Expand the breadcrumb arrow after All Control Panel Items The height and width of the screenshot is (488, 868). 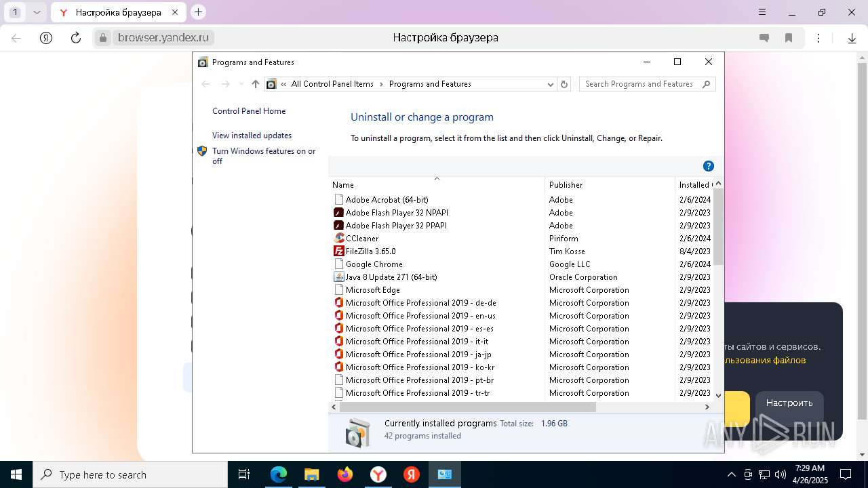[381, 84]
